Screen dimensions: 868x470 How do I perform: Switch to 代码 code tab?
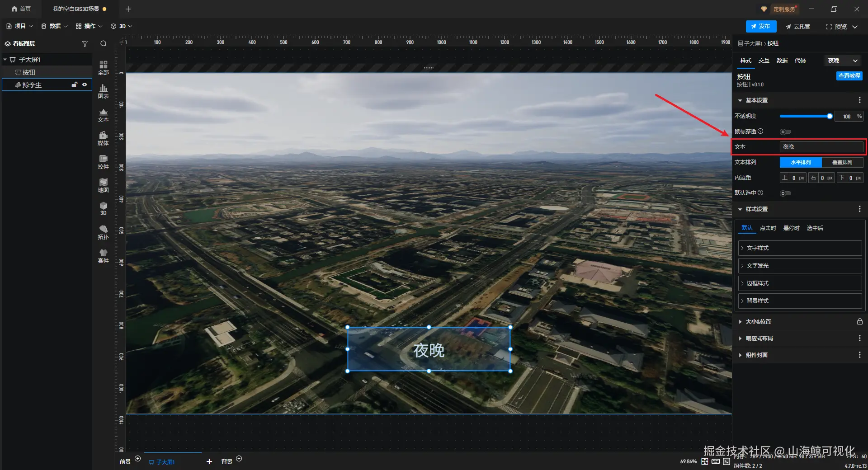click(800, 61)
